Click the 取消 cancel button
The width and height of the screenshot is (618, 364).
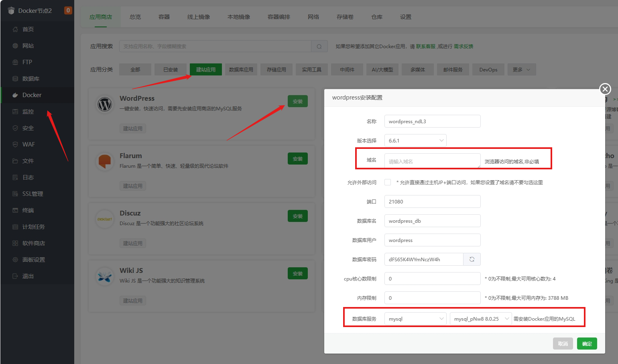563,344
